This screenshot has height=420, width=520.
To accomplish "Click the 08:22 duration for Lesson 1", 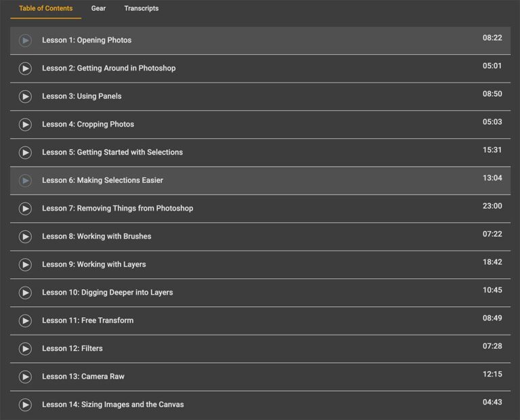I will coord(492,38).
